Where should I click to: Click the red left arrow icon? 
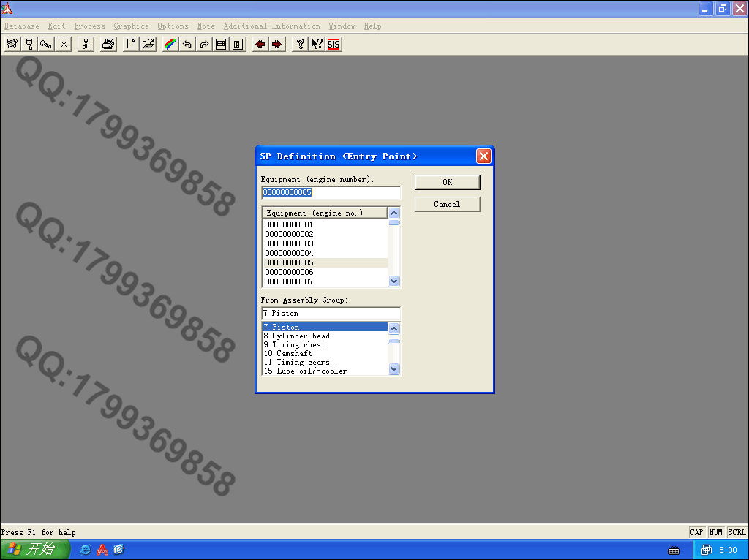click(260, 44)
